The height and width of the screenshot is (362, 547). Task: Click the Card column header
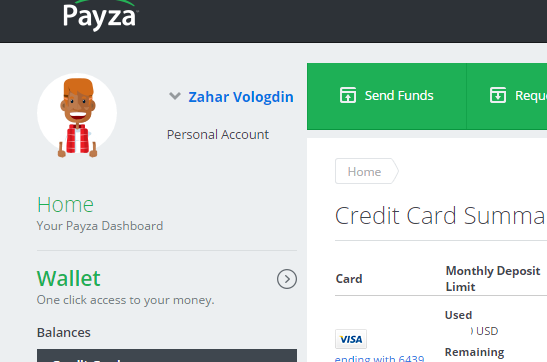tap(349, 279)
